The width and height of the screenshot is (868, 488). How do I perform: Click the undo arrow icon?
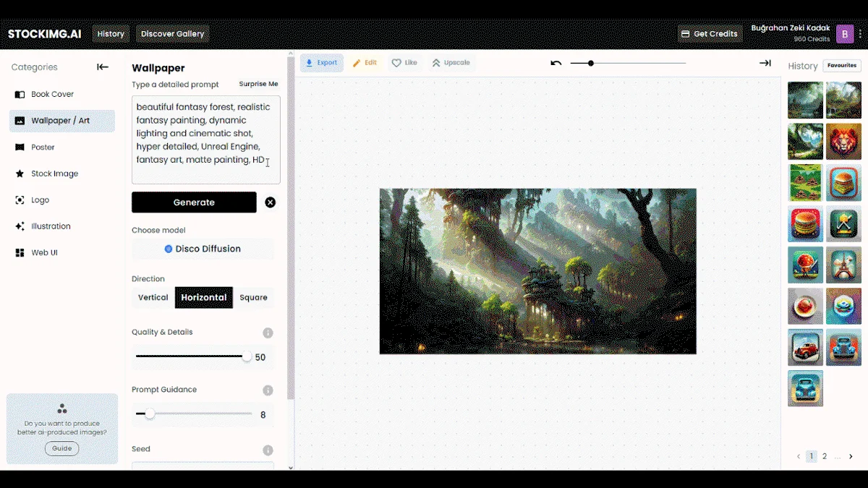pyautogui.click(x=556, y=63)
